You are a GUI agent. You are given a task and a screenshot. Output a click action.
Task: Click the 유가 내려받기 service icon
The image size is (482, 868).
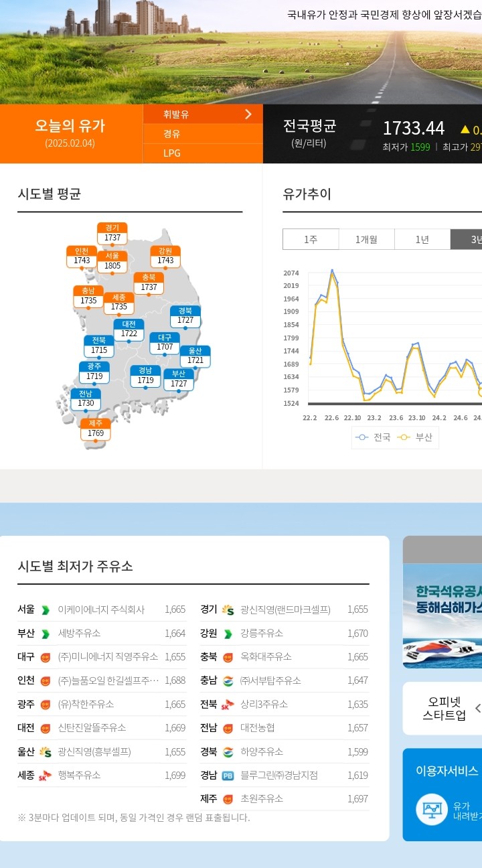pyautogui.click(x=432, y=809)
